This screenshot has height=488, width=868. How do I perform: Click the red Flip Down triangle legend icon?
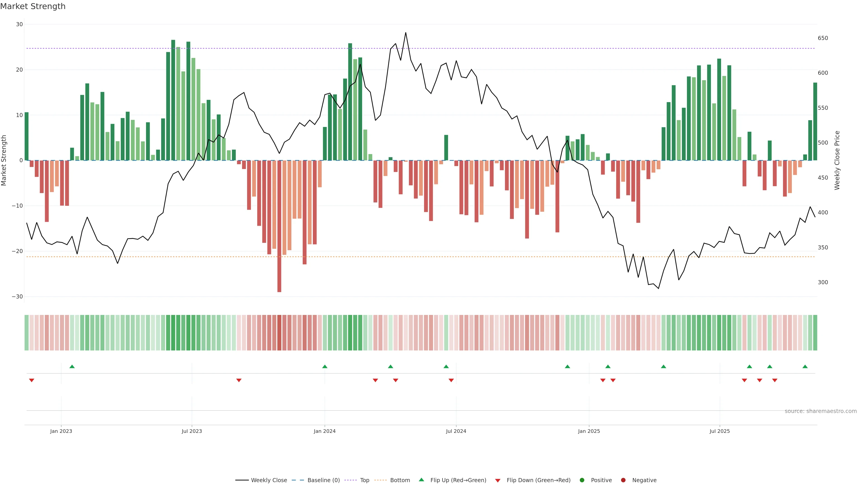tap(498, 480)
